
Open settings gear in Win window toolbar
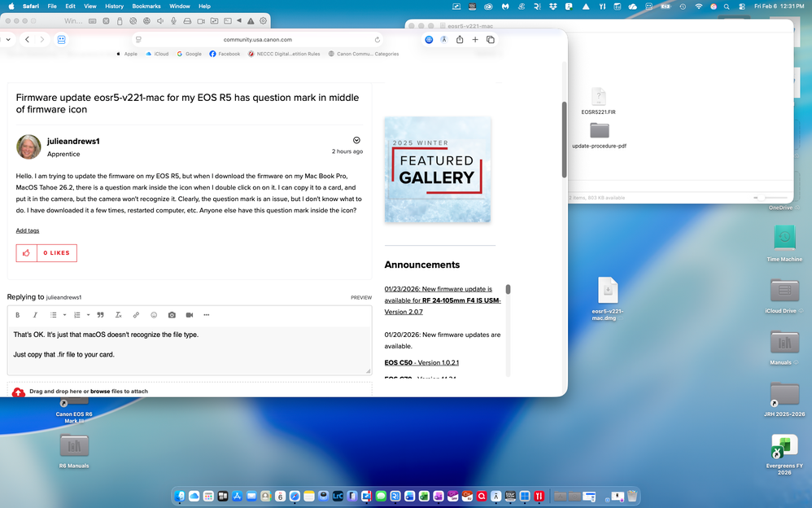coord(263,21)
